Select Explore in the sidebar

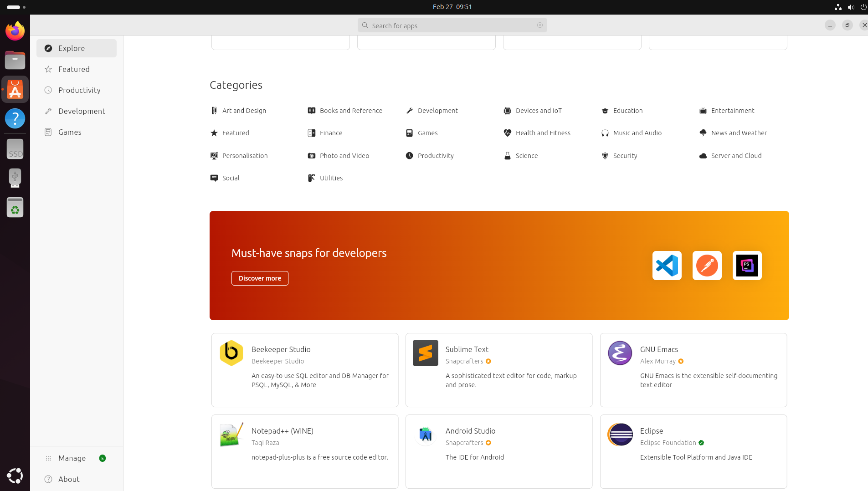[77, 48]
